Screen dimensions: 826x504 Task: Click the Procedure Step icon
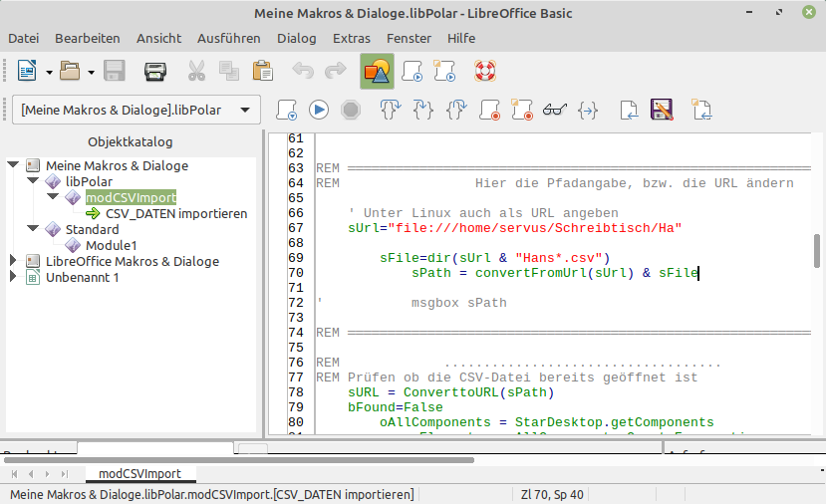coord(391,111)
